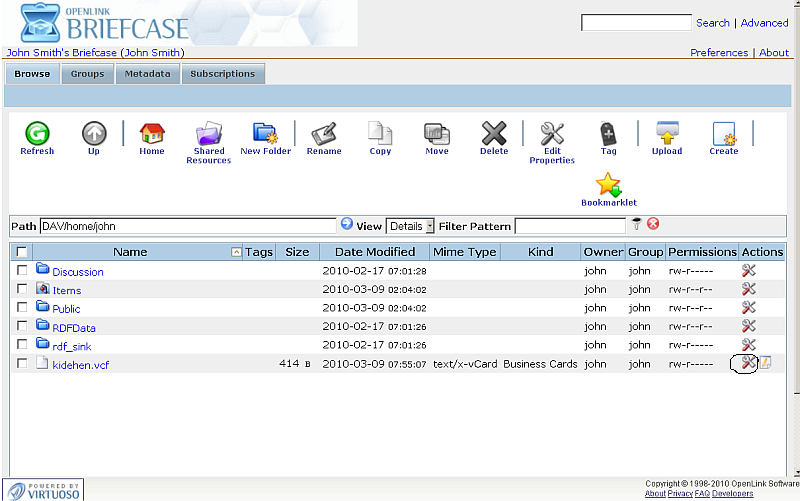Viewport: 800px width, 501px height.
Task: Click the Delete toolbar icon
Action: click(494, 134)
